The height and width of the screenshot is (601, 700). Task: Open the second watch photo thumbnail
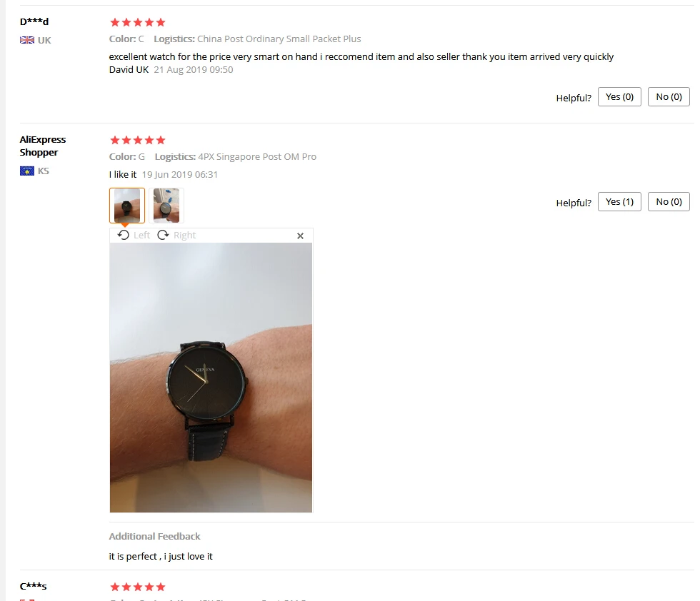pos(166,206)
